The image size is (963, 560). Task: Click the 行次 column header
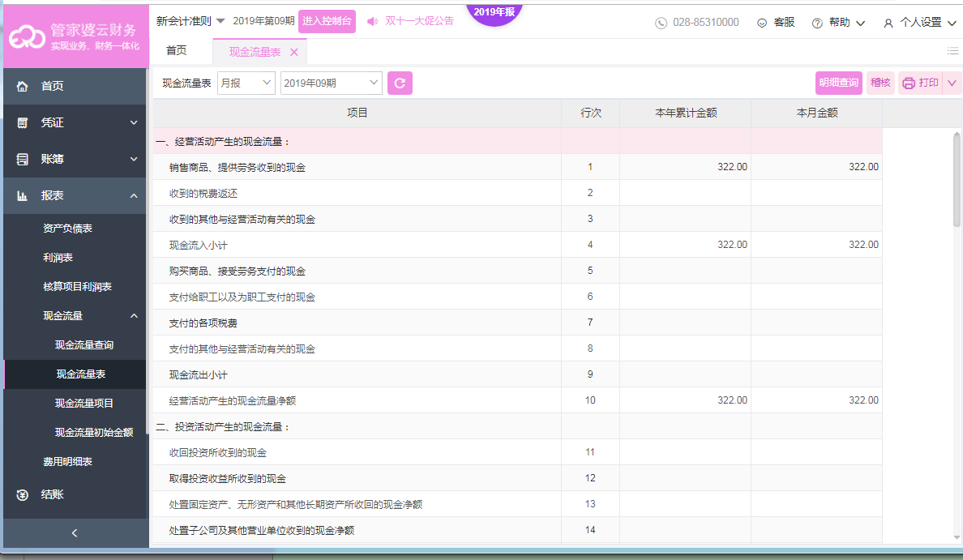click(x=590, y=113)
